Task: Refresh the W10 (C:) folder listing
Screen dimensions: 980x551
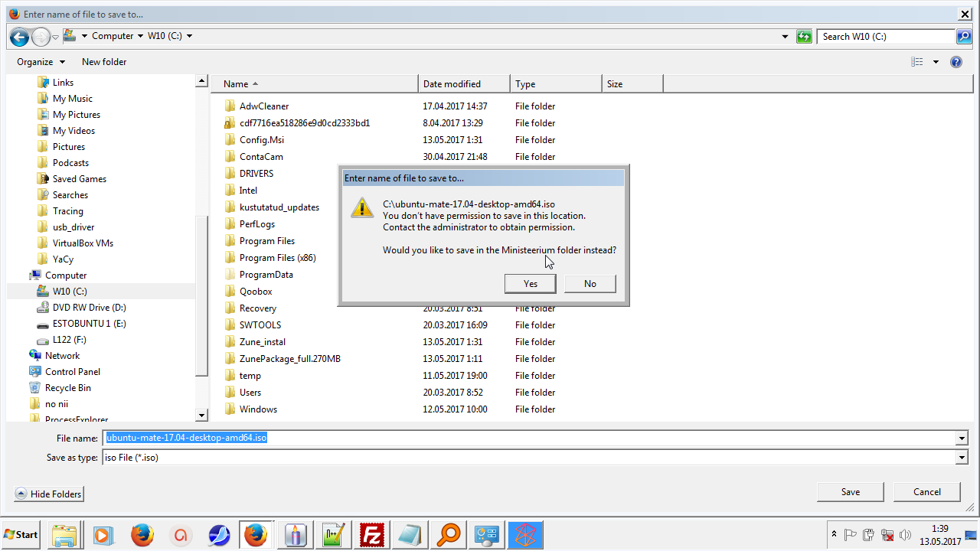Action: point(804,37)
